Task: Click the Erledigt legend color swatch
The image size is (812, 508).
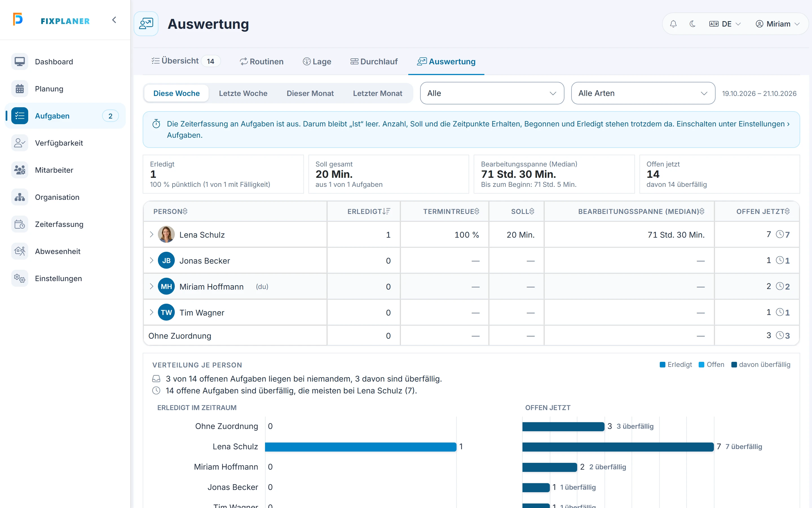Action: point(662,365)
